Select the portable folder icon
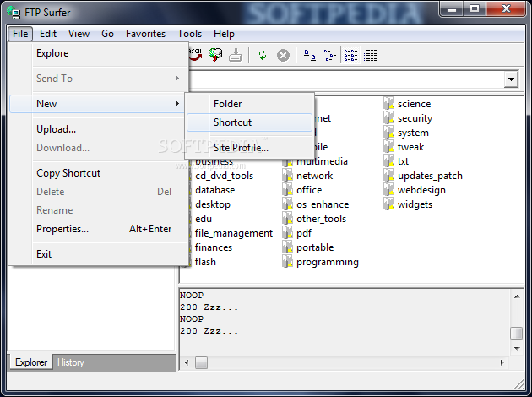Screen dimensions: 532x397 coord(288,247)
